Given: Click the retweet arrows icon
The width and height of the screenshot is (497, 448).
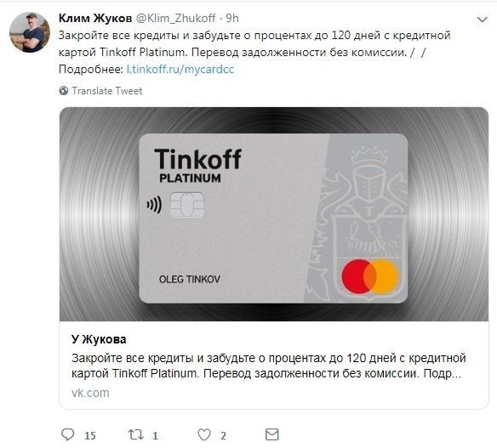Looking at the screenshot, I should point(135,434).
